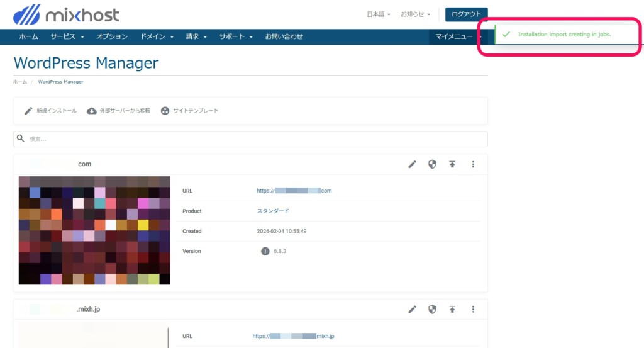
Task: Click the mixhost logo
Action: tap(66, 15)
